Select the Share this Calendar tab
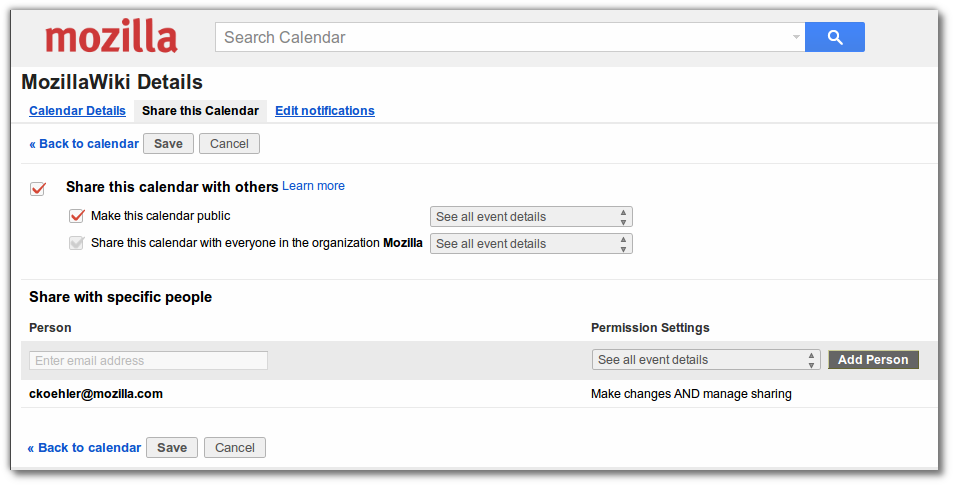954x486 pixels. point(200,111)
